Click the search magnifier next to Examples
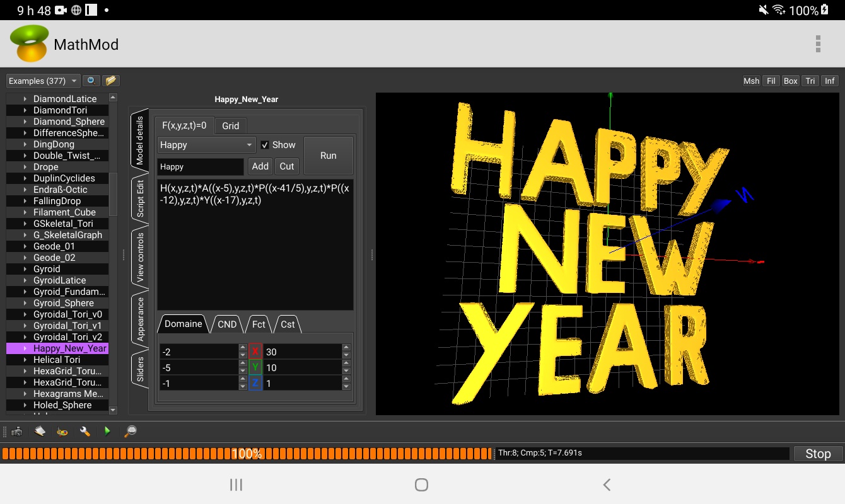This screenshot has height=504, width=845. pos(91,81)
